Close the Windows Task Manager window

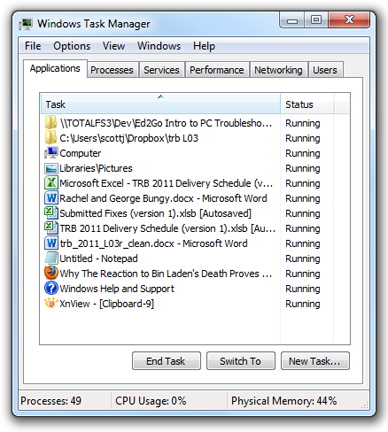coord(349,20)
